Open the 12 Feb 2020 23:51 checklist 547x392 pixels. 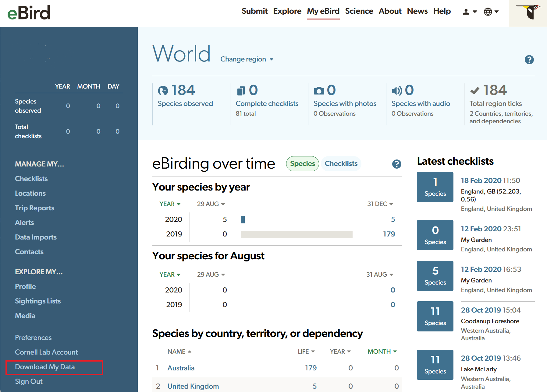coord(481,229)
